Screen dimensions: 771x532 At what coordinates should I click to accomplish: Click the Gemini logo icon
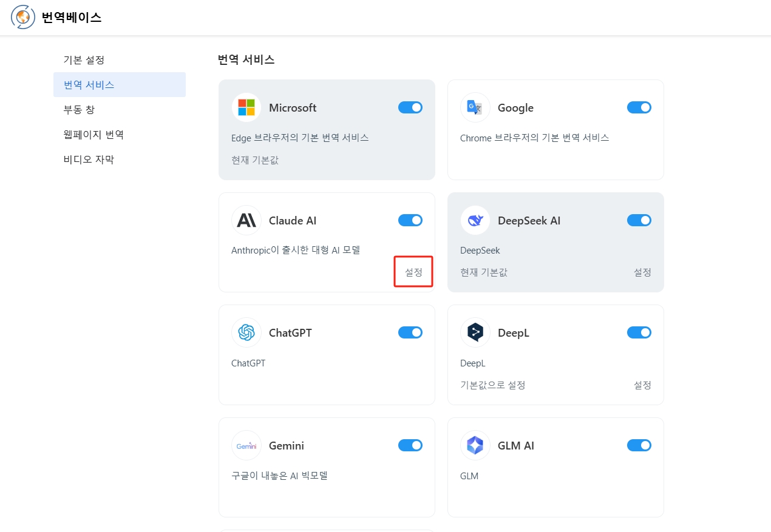click(x=246, y=445)
